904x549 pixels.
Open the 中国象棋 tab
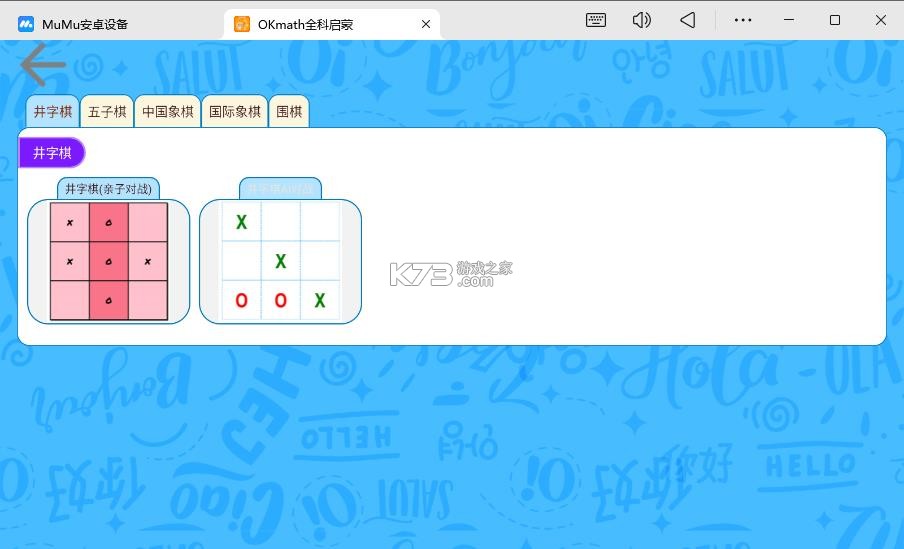pyautogui.click(x=168, y=111)
